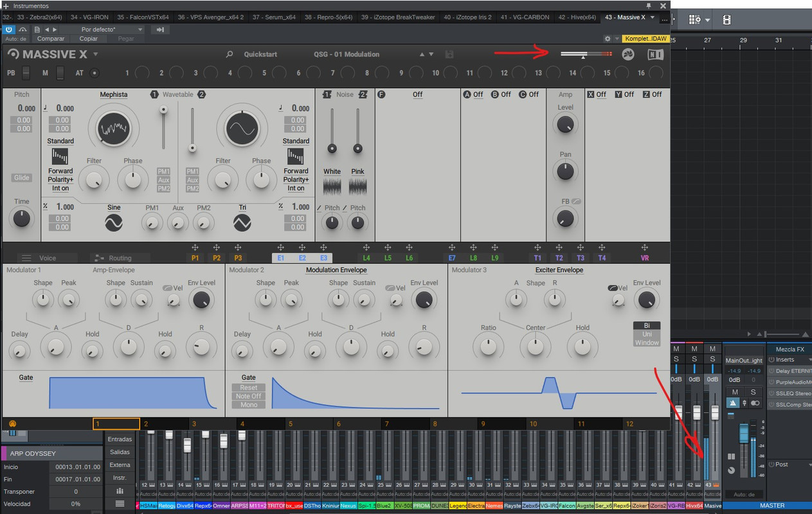Click the Massive X logo icon
The width and height of the screenshot is (812, 514).
coord(13,55)
